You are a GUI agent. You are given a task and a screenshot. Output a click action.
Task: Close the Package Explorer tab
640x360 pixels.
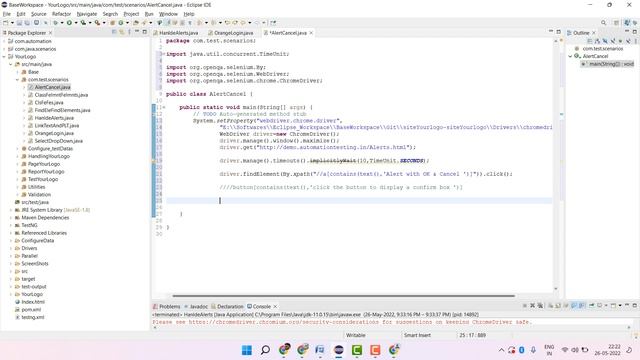tap(50, 33)
